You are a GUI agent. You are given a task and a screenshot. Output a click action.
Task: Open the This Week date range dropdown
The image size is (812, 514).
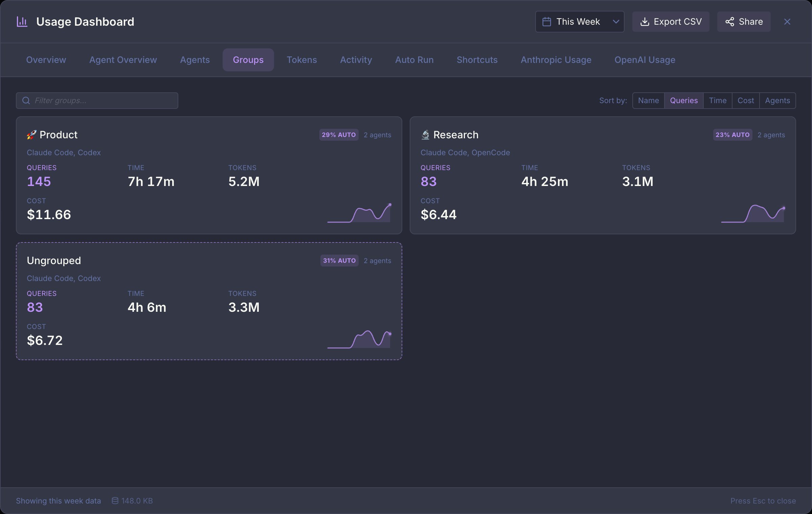tap(580, 22)
